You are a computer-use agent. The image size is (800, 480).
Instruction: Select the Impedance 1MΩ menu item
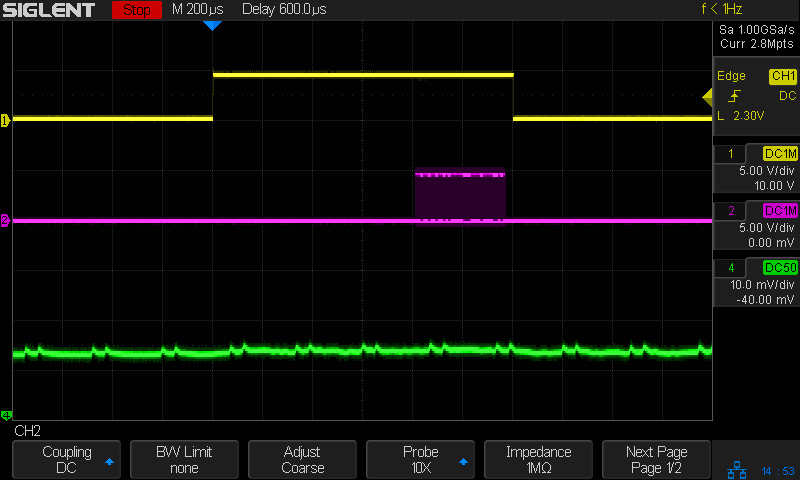538,460
